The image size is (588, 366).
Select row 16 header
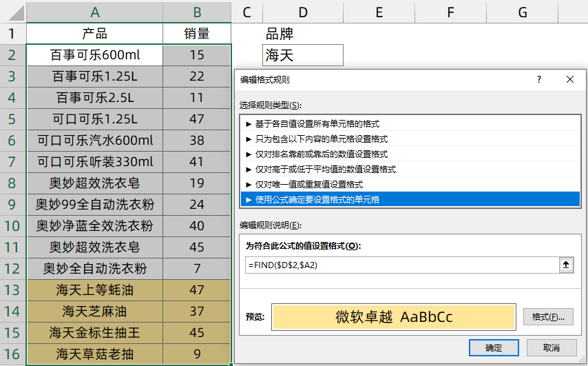(x=12, y=354)
